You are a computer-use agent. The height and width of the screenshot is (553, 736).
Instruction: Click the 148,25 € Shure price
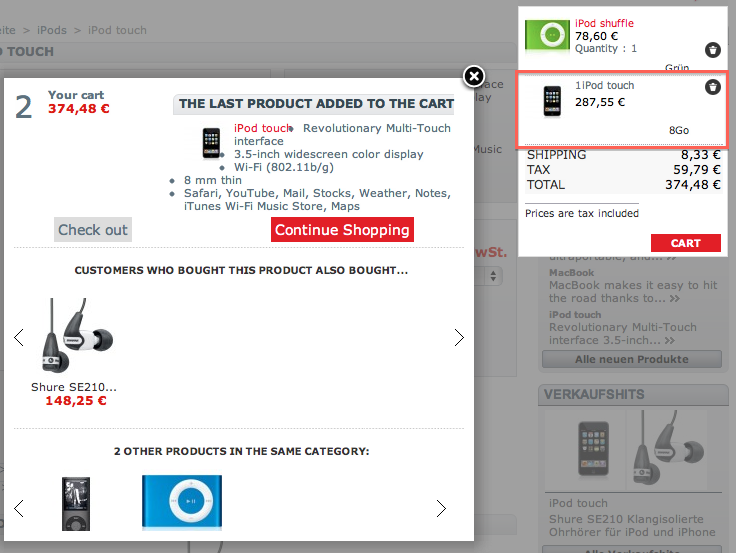click(76, 400)
